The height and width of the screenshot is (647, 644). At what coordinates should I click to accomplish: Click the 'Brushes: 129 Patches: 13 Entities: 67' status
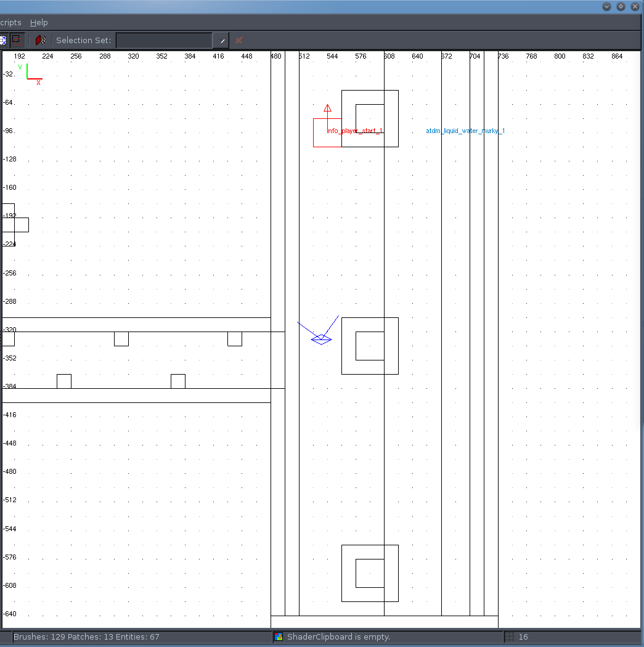86,637
